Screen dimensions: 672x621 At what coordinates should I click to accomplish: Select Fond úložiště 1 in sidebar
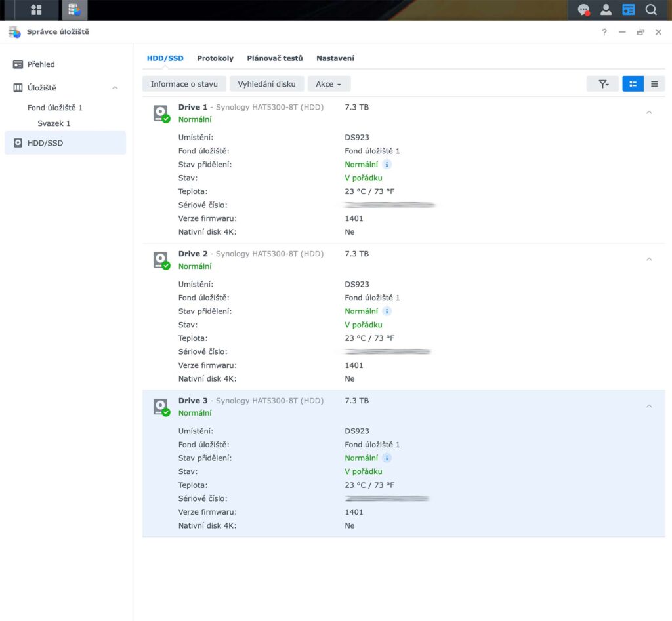pos(55,108)
